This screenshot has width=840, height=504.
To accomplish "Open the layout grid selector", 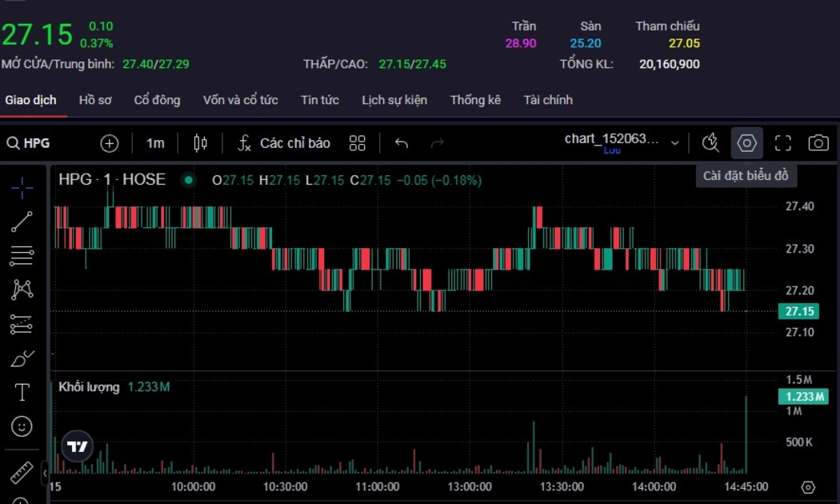I will point(358,143).
